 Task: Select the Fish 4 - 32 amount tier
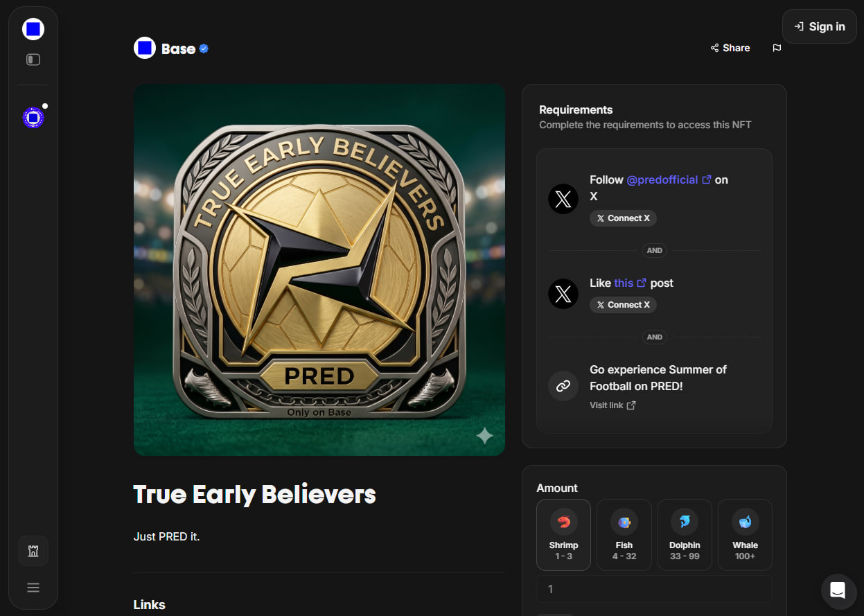[x=624, y=535]
